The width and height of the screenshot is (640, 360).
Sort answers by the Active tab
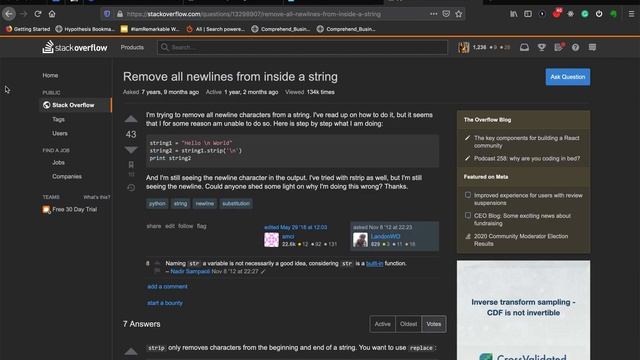382,324
